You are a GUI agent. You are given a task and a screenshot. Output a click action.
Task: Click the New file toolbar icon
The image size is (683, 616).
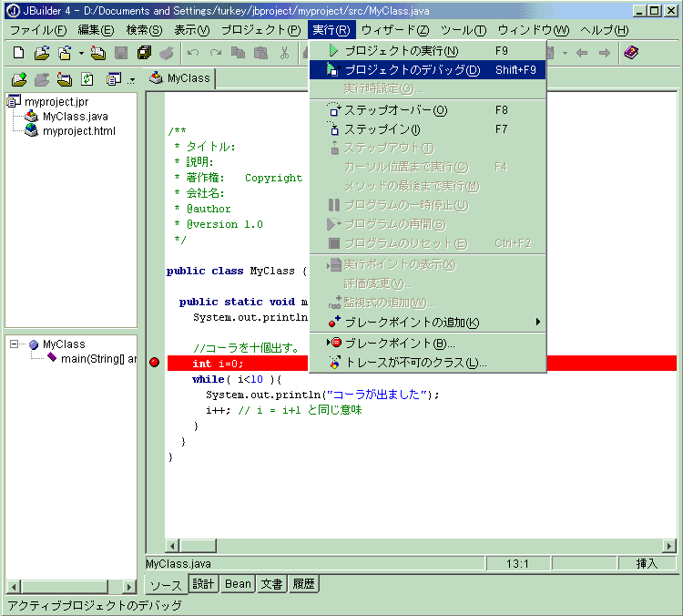click(x=18, y=53)
